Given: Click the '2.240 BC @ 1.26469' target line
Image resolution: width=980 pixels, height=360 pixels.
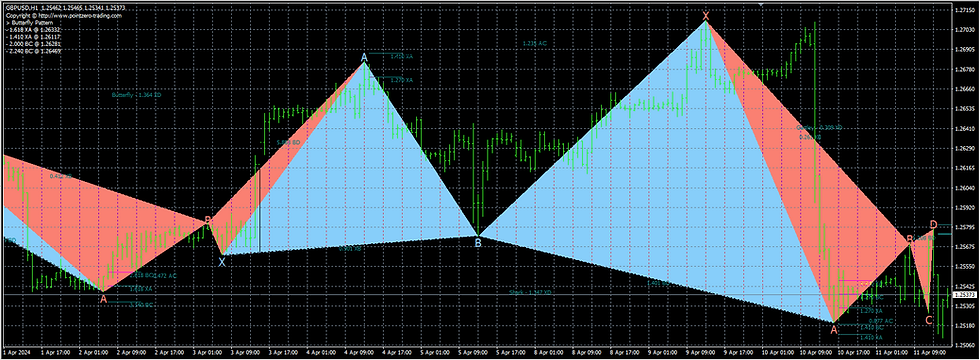Looking at the screenshot, I should (x=34, y=51).
